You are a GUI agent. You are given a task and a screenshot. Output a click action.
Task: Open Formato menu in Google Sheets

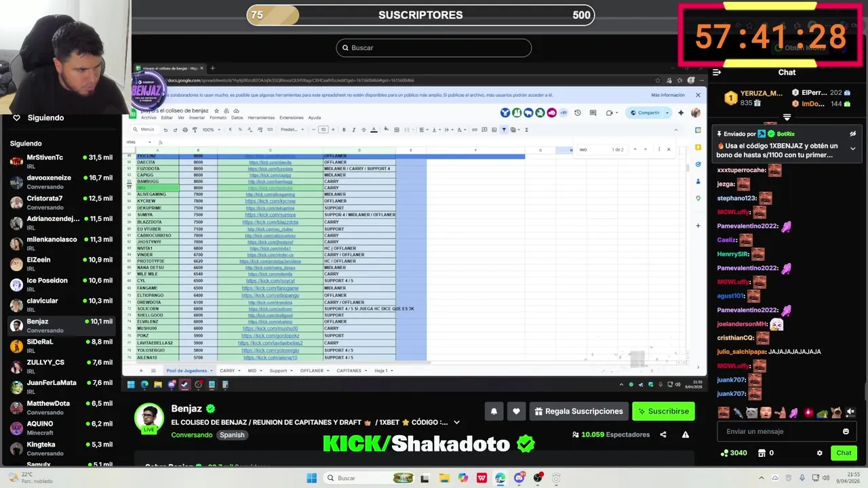[x=218, y=118]
